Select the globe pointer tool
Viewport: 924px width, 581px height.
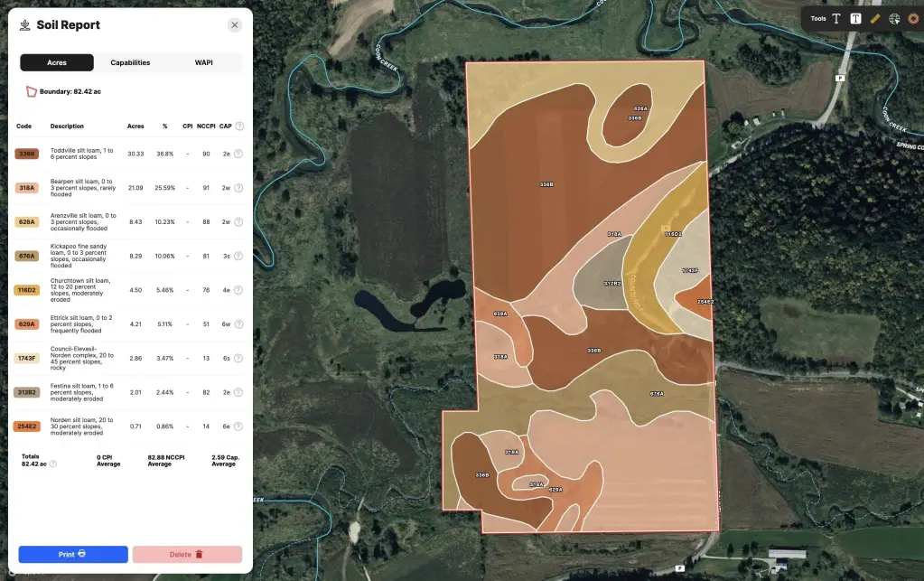pyautogui.click(x=894, y=19)
